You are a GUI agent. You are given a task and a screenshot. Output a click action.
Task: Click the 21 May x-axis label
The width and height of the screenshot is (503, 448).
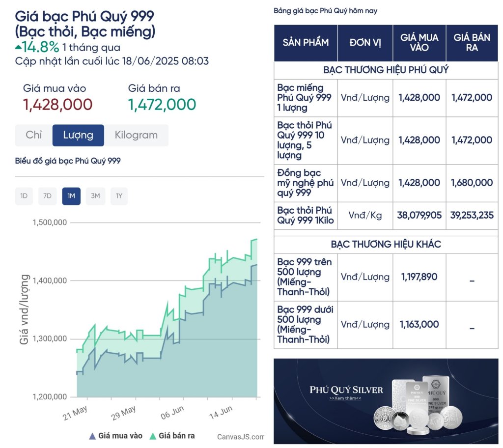pos(75,413)
